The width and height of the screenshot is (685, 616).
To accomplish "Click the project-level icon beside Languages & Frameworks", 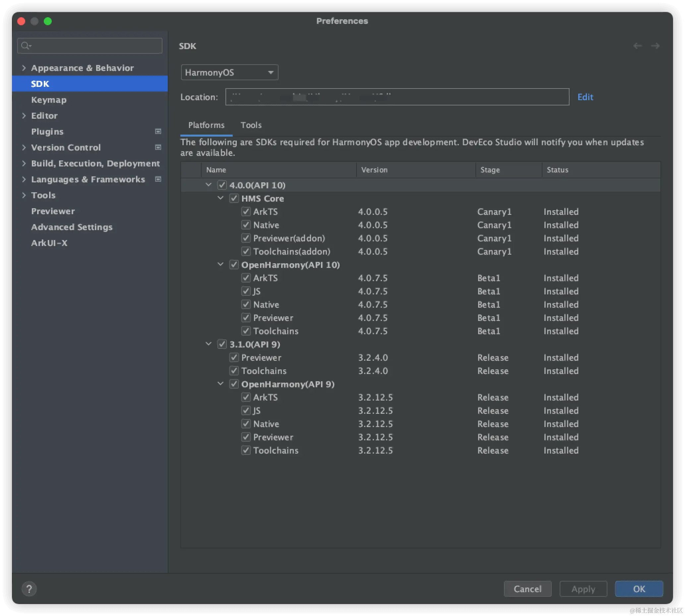I will click(158, 179).
